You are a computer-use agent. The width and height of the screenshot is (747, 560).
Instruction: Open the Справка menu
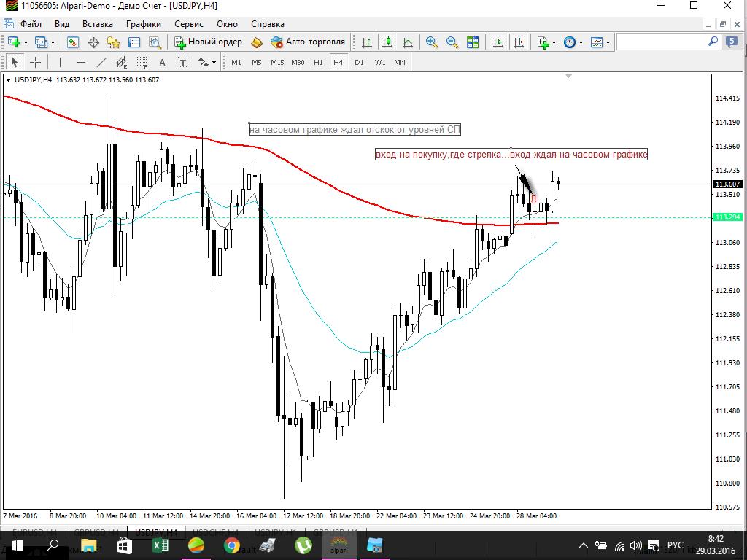[x=268, y=24]
